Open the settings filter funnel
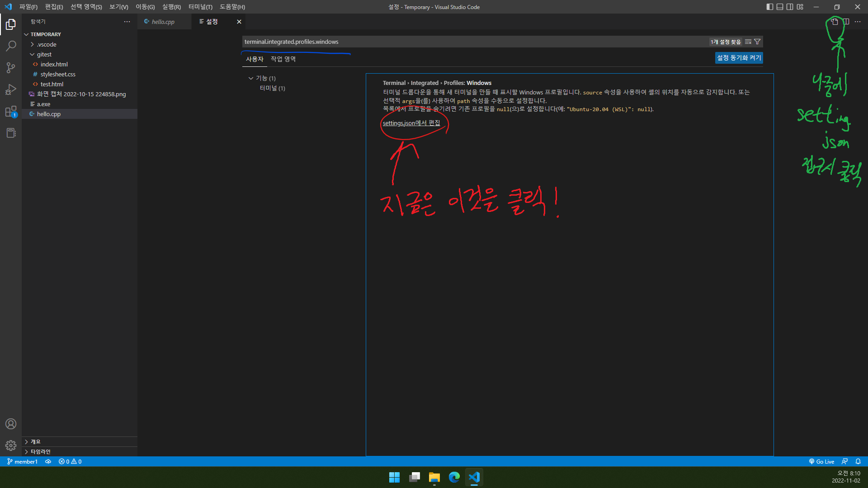 [757, 42]
